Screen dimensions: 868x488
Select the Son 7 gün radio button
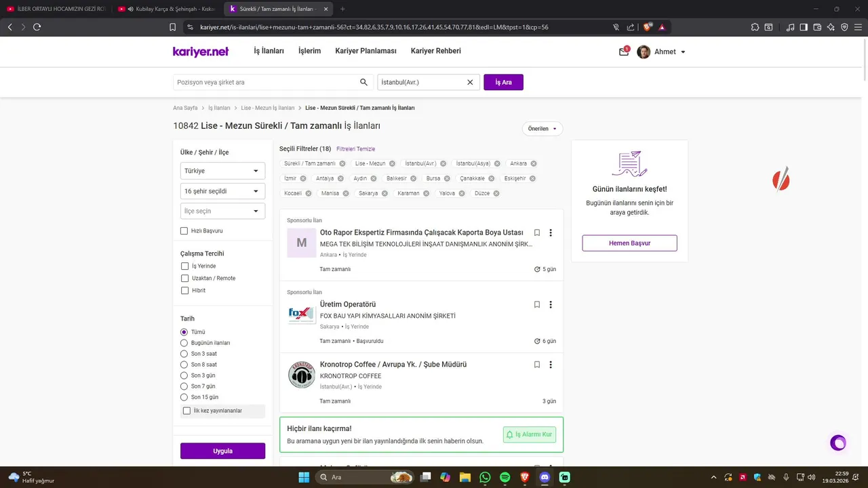[x=184, y=386]
